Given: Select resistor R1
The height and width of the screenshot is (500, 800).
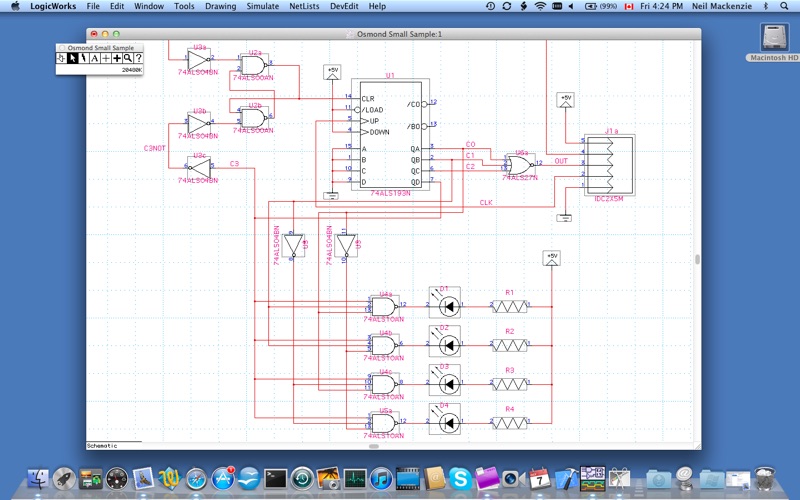Looking at the screenshot, I should click(x=510, y=306).
